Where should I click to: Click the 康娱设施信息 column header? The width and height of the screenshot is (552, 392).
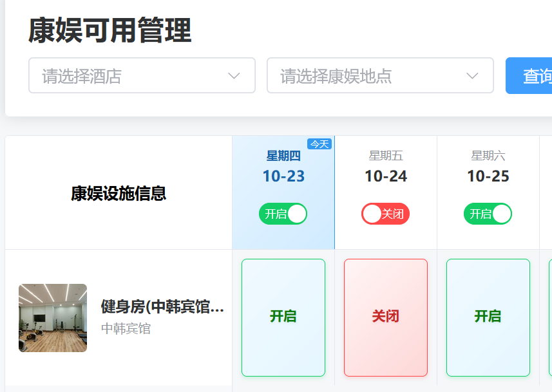(119, 193)
